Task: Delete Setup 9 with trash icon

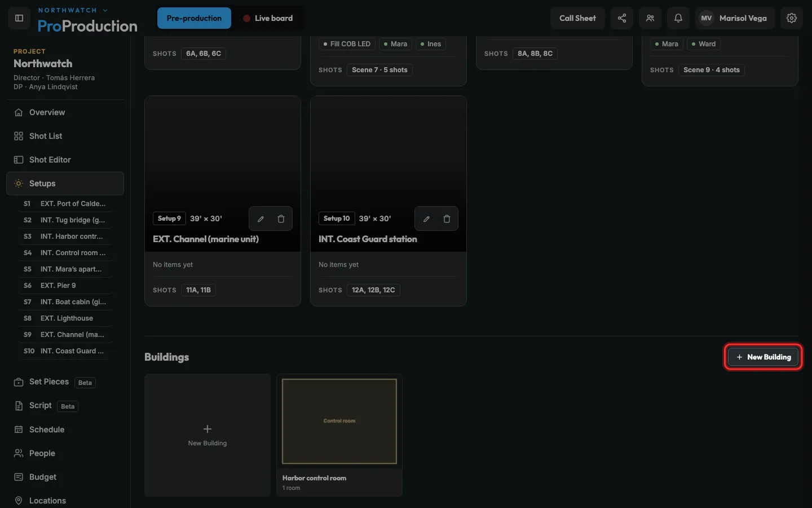Action: coord(281,219)
